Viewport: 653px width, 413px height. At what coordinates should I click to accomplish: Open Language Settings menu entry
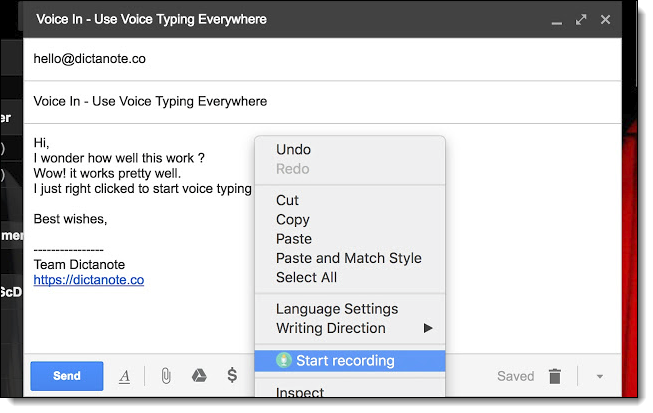pyautogui.click(x=350, y=309)
